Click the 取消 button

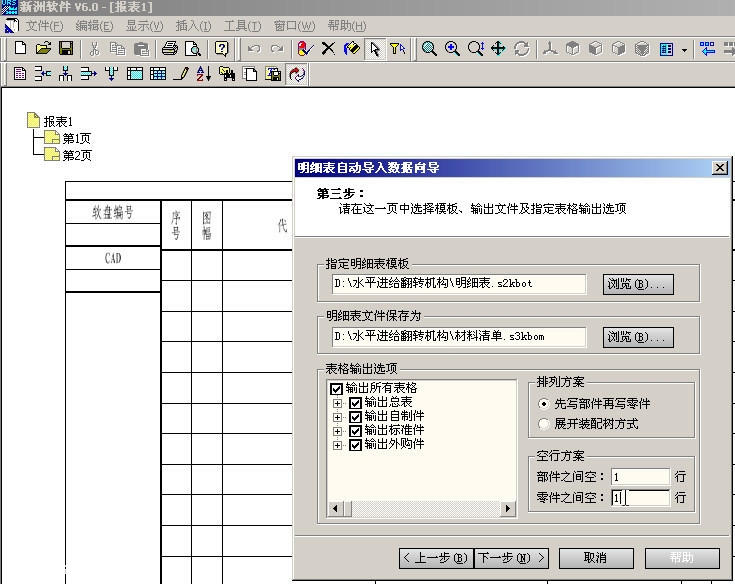pos(596,558)
